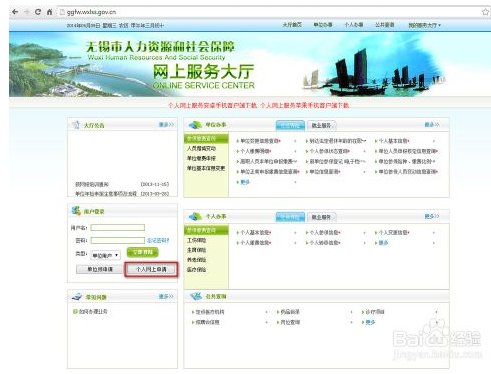Click the grey button left of 个人网上申请
The height and width of the screenshot is (374, 491).
[x=99, y=269]
